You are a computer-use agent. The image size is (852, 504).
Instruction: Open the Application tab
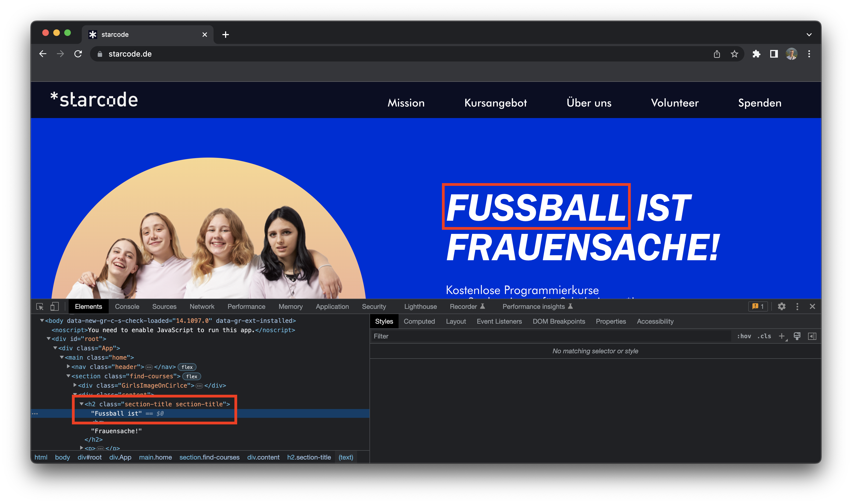tap(332, 306)
